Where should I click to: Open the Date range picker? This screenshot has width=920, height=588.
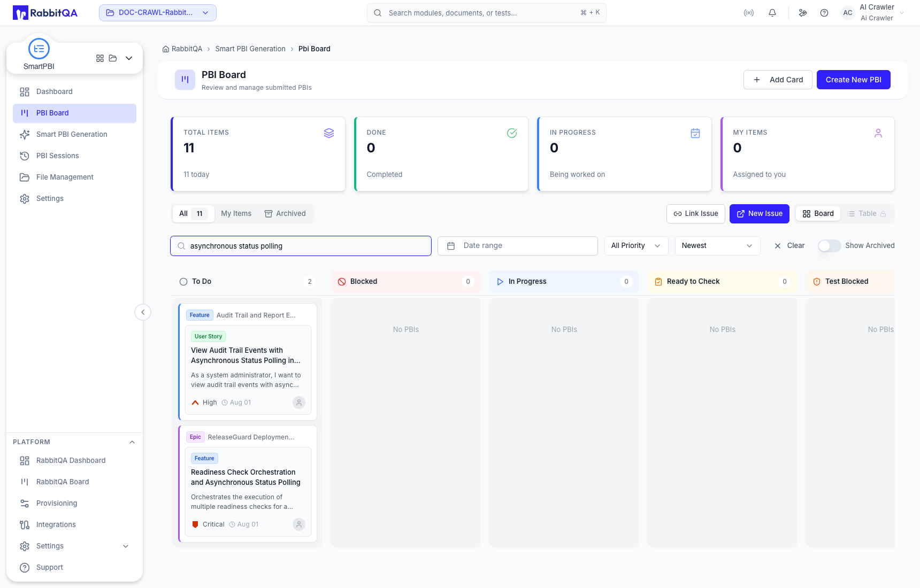point(518,246)
